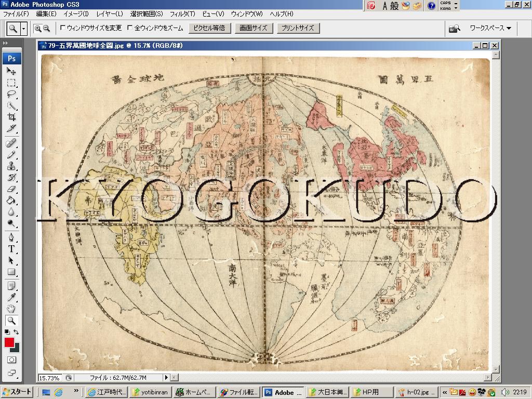532x399 pixels.
Task: Select the Paint Bucket tool
Action: pyautogui.click(x=11, y=201)
